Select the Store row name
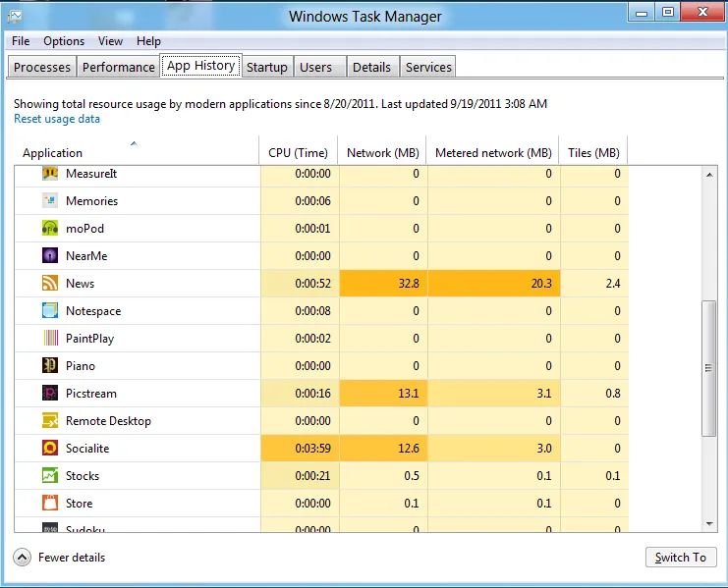 (79, 504)
